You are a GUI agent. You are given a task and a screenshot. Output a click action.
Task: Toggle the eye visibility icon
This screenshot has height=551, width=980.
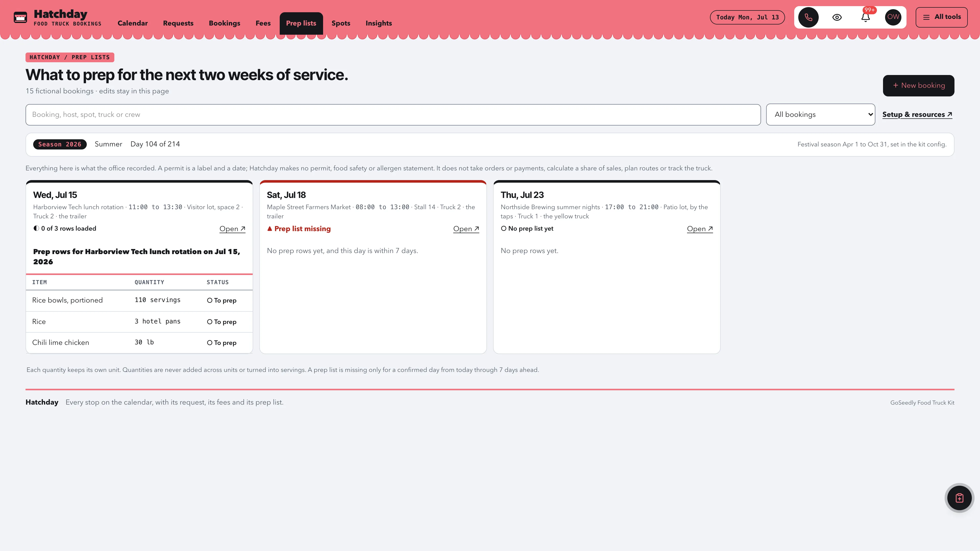(x=837, y=17)
